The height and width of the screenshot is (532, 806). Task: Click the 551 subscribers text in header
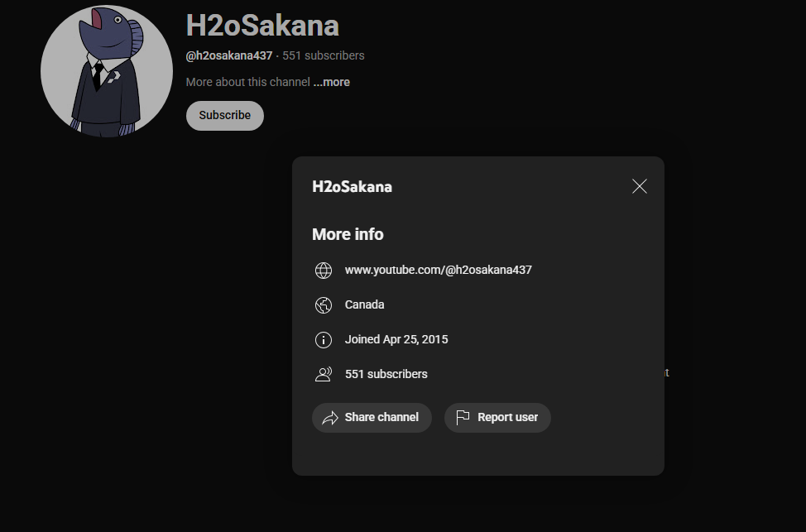pos(323,55)
